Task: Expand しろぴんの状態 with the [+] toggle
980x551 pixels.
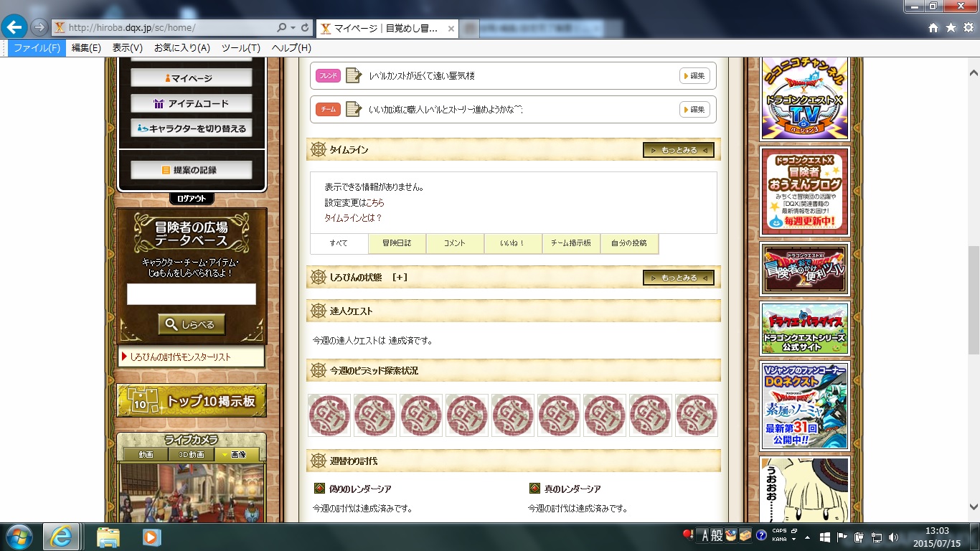Action: (400, 278)
